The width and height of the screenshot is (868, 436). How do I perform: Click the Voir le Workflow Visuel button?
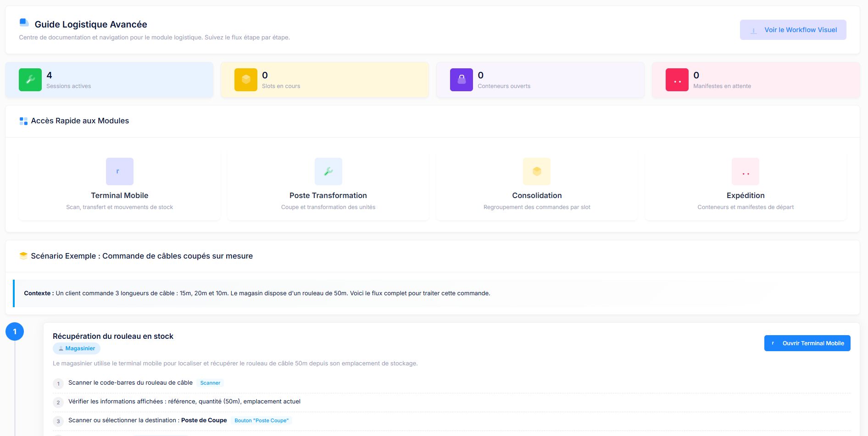793,30
